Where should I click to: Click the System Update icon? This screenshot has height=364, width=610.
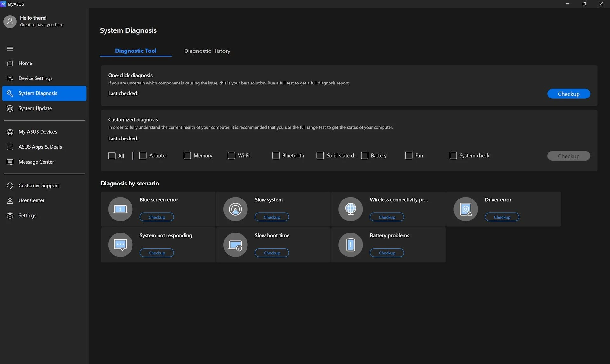(x=10, y=108)
